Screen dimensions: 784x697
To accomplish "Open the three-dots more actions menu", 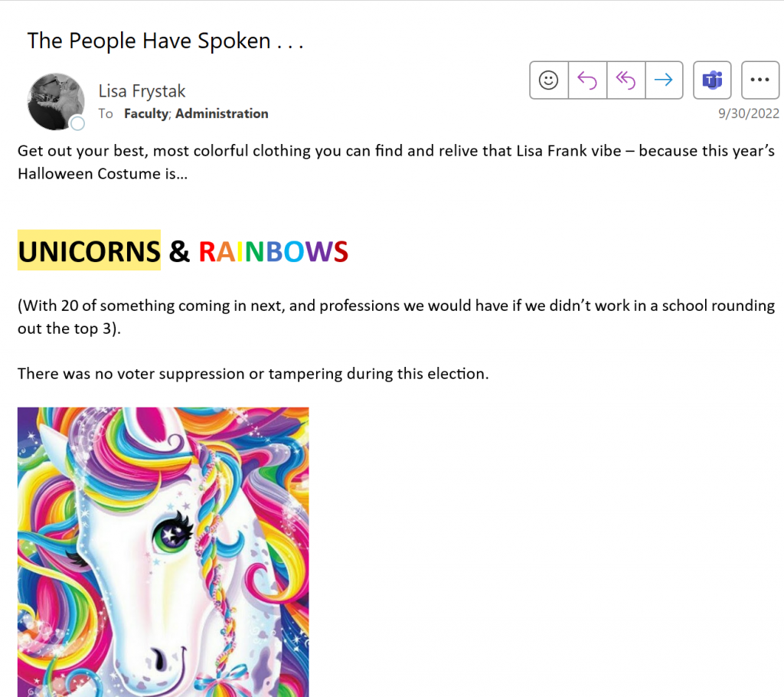I will point(760,80).
